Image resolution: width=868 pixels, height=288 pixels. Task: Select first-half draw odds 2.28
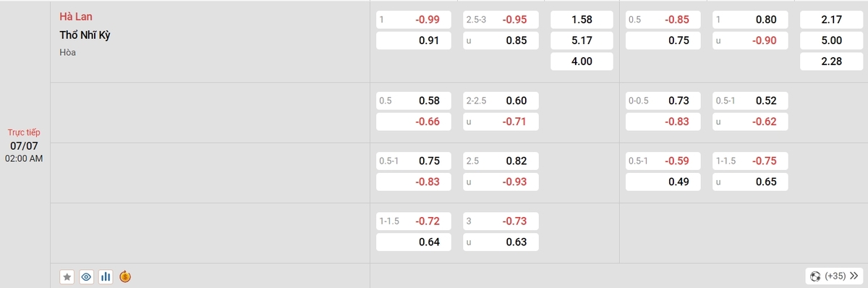831,62
